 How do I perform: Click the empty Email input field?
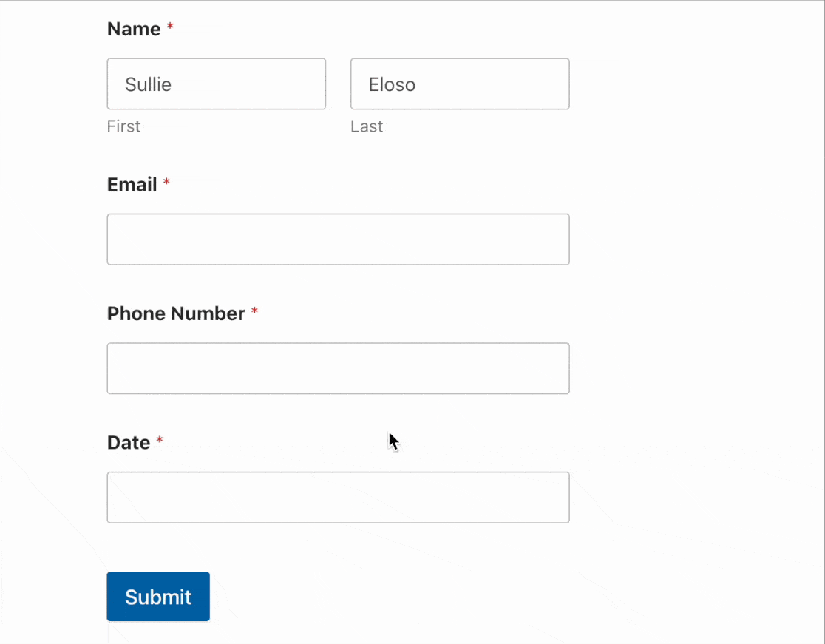338,239
